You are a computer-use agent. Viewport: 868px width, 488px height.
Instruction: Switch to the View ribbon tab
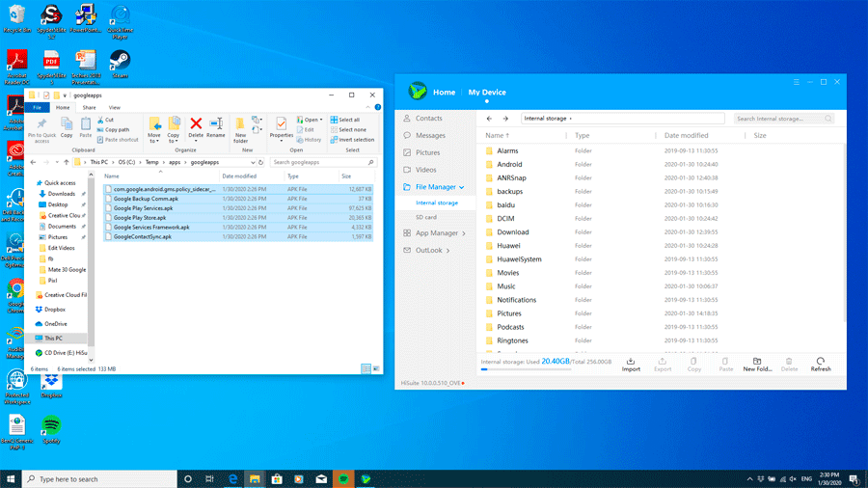114,107
